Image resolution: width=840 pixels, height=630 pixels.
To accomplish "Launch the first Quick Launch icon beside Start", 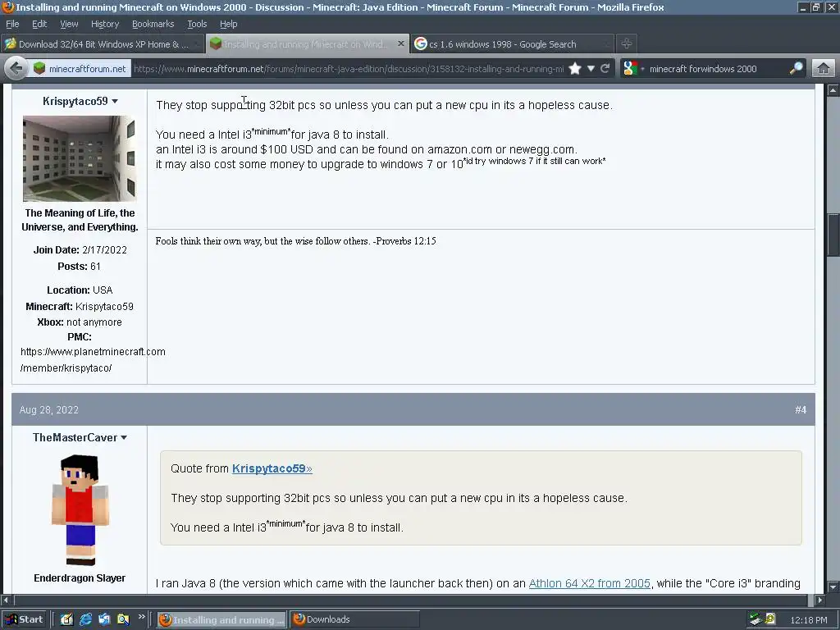I will coord(66,619).
